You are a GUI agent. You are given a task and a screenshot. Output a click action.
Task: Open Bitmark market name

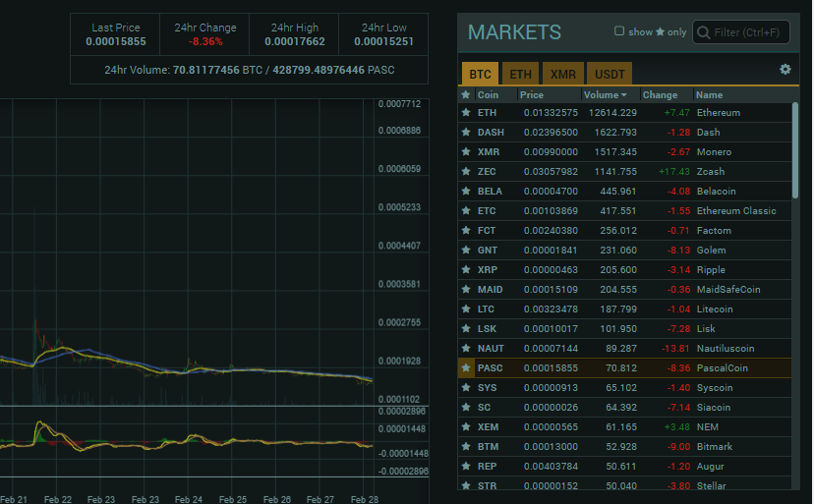click(x=715, y=447)
